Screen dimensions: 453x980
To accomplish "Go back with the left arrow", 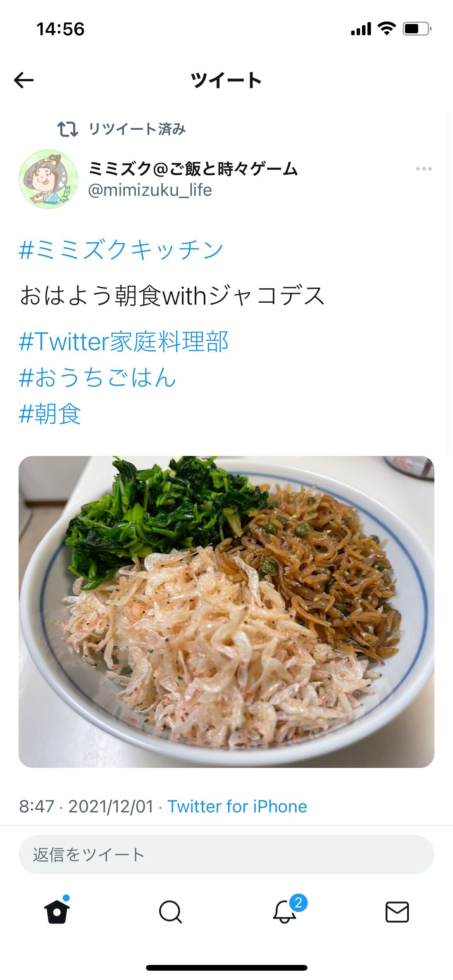I will pos(24,81).
